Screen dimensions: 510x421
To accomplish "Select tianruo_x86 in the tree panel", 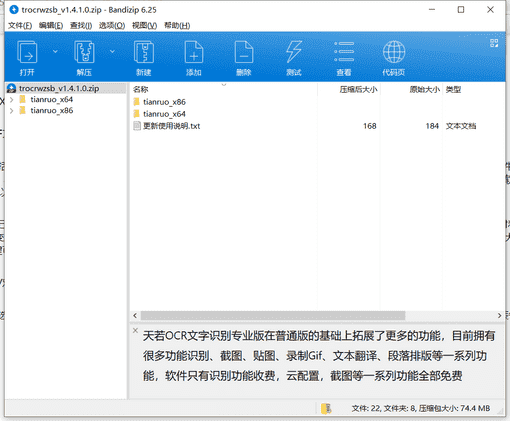I will point(52,111).
